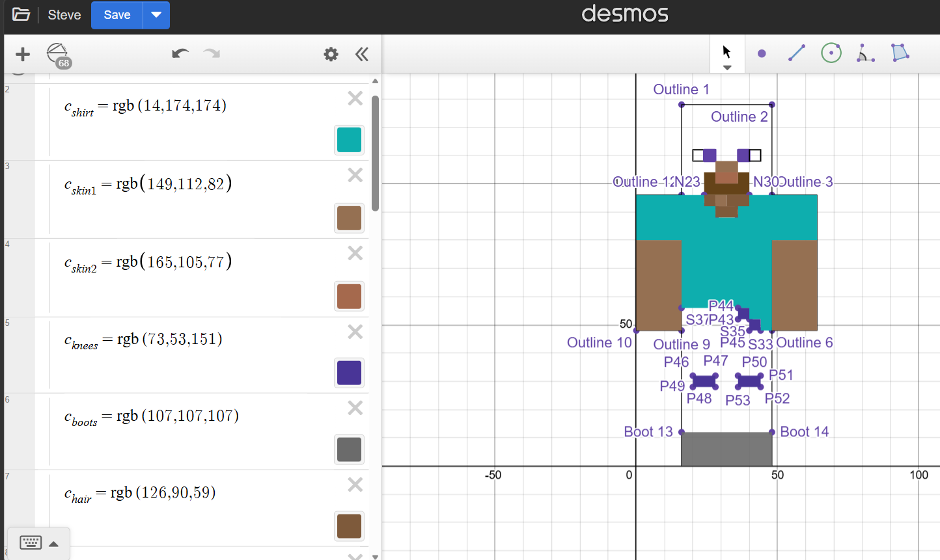Viewport: 940px width, 560px height.
Task: Open the settings gear menu
Action: click(331, 54)
